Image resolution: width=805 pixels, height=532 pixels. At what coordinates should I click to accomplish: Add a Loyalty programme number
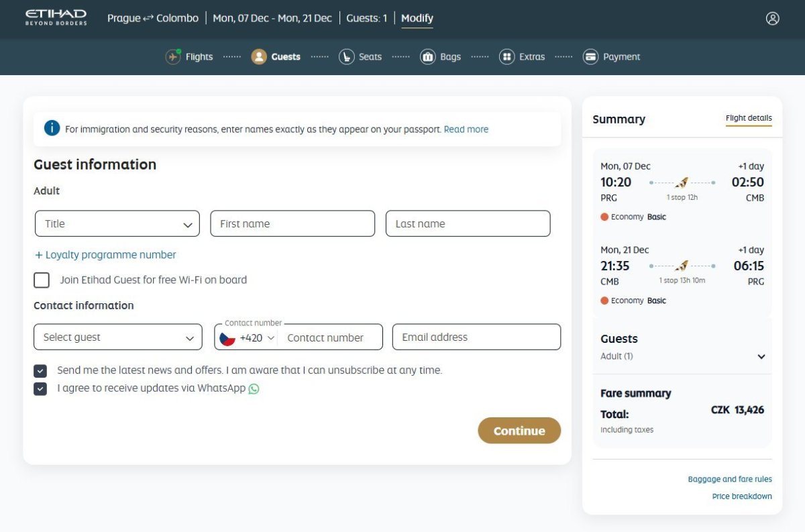coord(105,255)
